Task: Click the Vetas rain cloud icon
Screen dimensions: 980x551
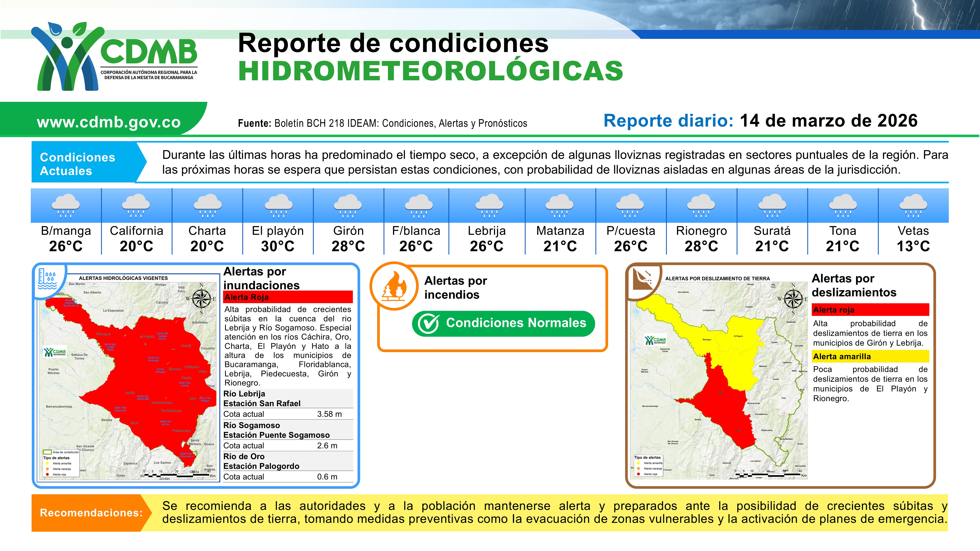Action: 913,206
